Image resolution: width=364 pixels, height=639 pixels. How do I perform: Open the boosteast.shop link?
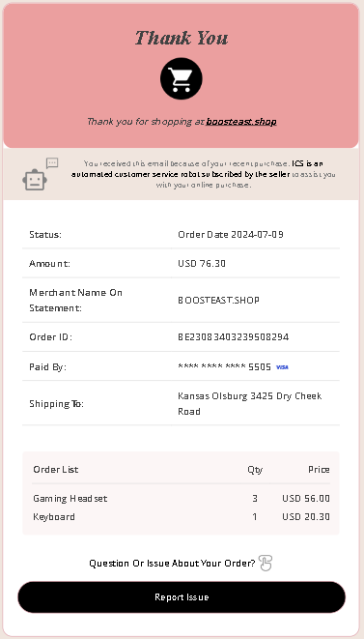tap(241, 122)
